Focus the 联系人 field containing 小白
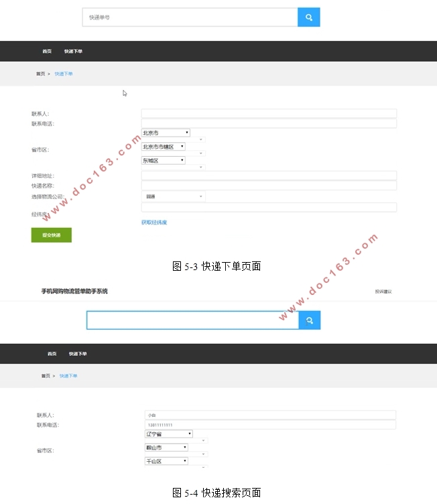Image resolution: width=437 pixels, height=504 pixels. [270, 415]
